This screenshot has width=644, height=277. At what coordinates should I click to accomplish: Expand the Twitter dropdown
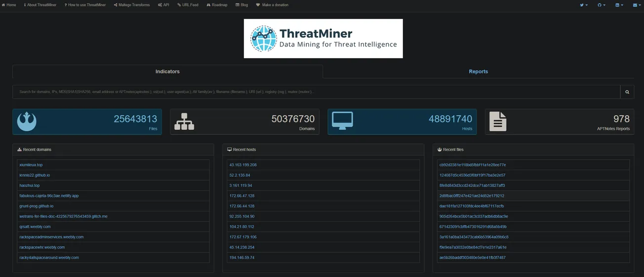584,5
